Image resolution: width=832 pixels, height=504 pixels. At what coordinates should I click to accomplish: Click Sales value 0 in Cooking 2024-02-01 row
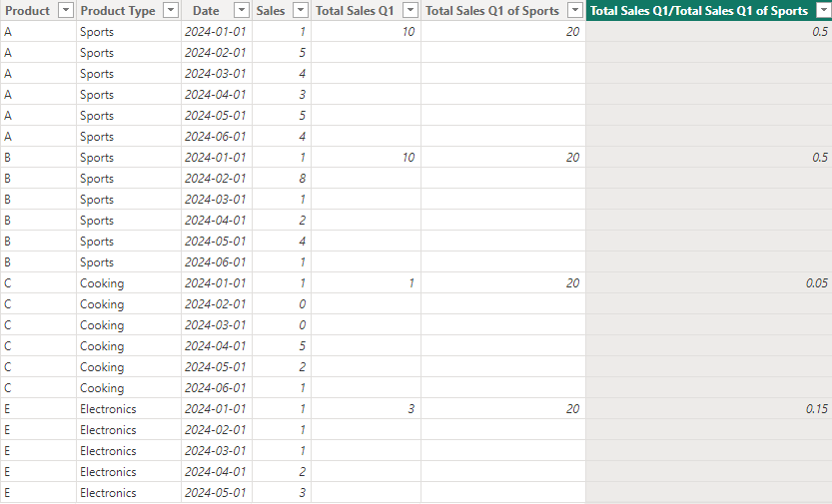pyautogui.click(x=282, y=304)
